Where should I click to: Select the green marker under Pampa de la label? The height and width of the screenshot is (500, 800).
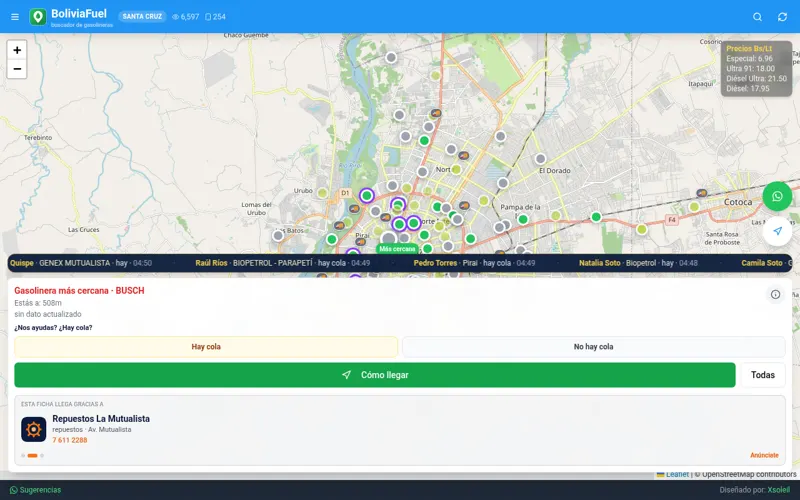523,219
